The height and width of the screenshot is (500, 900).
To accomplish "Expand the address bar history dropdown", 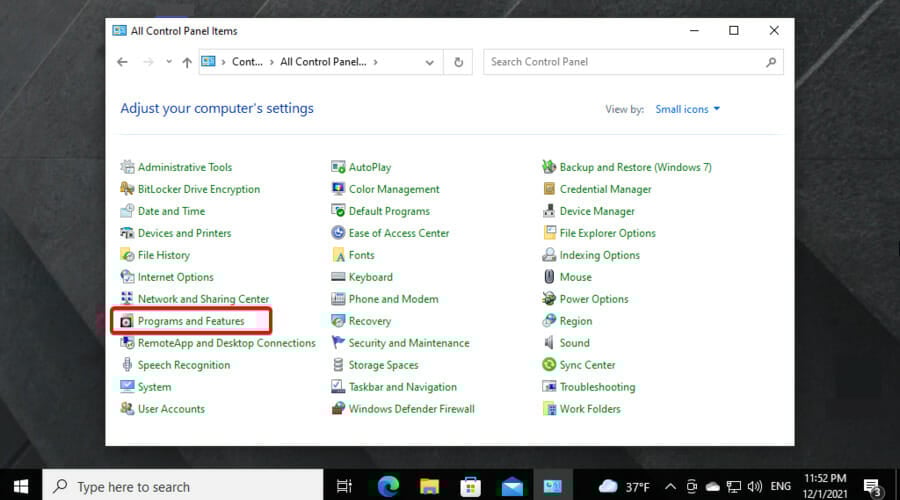I will pyautogui.click(x=429, y=63).
